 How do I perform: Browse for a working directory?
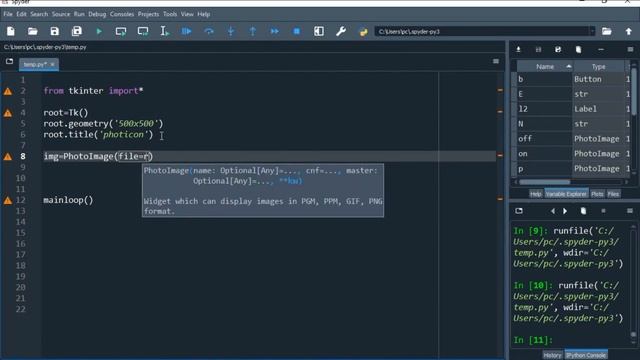coord(607,31)
